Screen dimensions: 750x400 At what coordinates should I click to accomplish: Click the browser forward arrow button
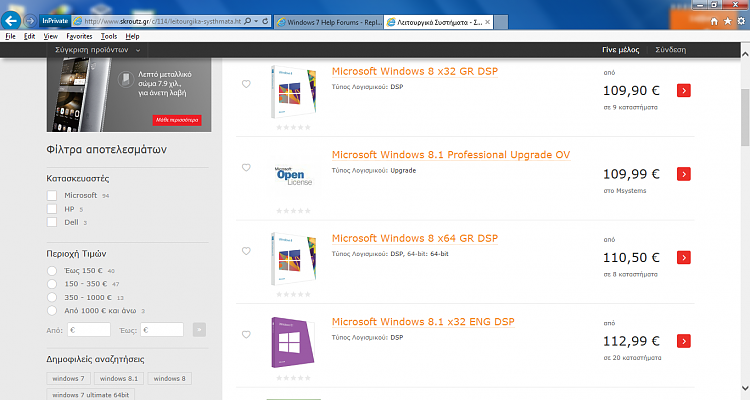[x=30, y=21]
